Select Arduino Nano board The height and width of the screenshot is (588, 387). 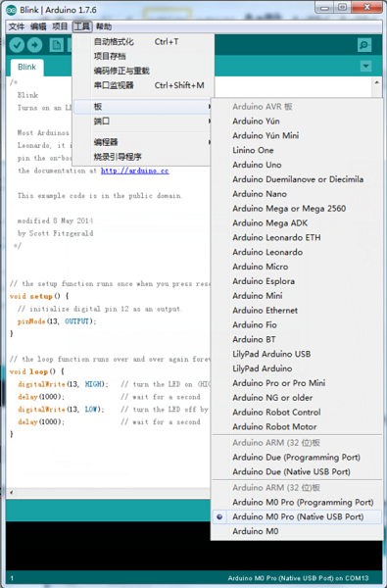point(297,194)
